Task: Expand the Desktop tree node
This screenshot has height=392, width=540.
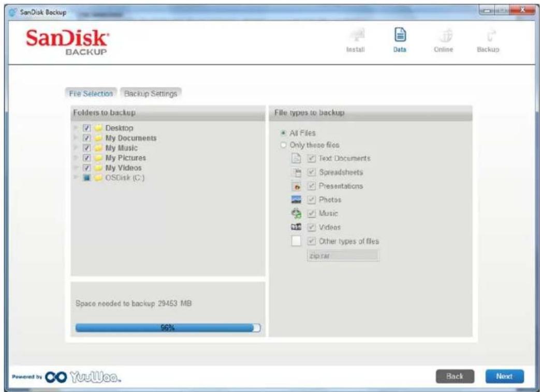Action: (76, 128)
